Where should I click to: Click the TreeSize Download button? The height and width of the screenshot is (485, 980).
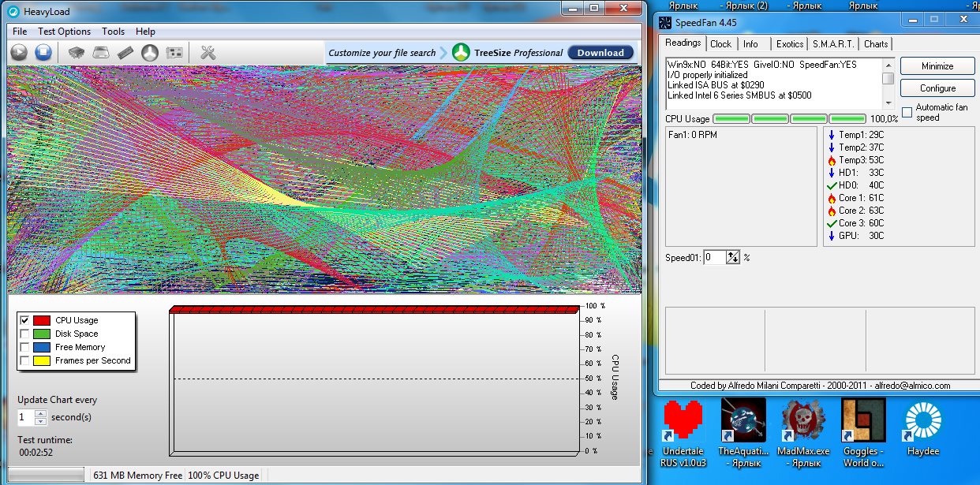click(x=600, y=53)
